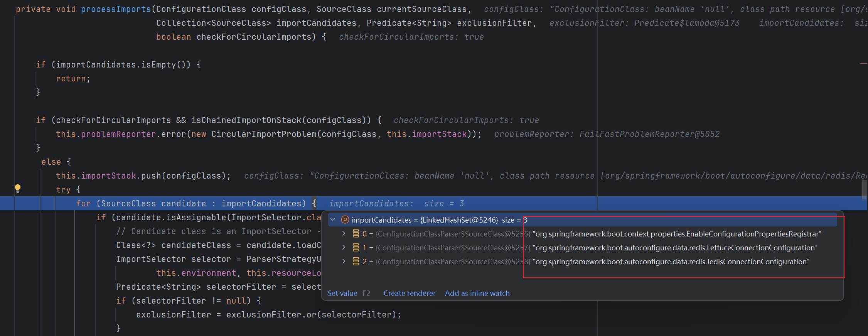Click the 'try {' line
868x336 pixels.
point(68,190)
